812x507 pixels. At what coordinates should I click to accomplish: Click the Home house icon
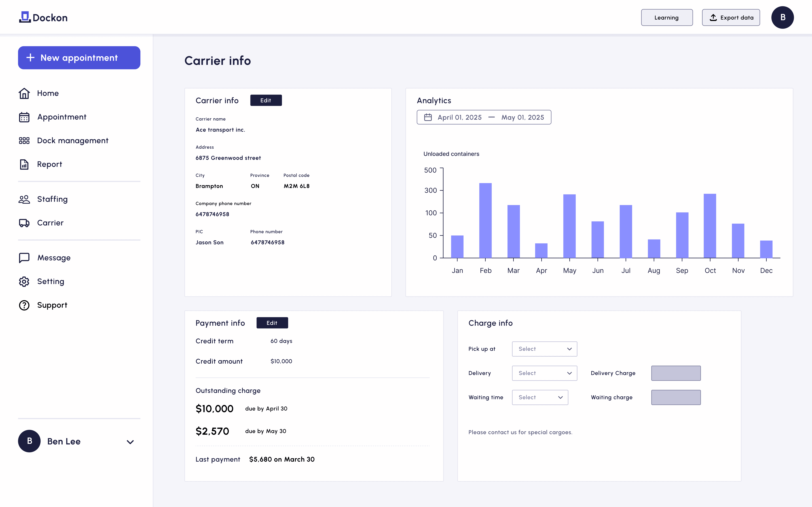point(24,93)
